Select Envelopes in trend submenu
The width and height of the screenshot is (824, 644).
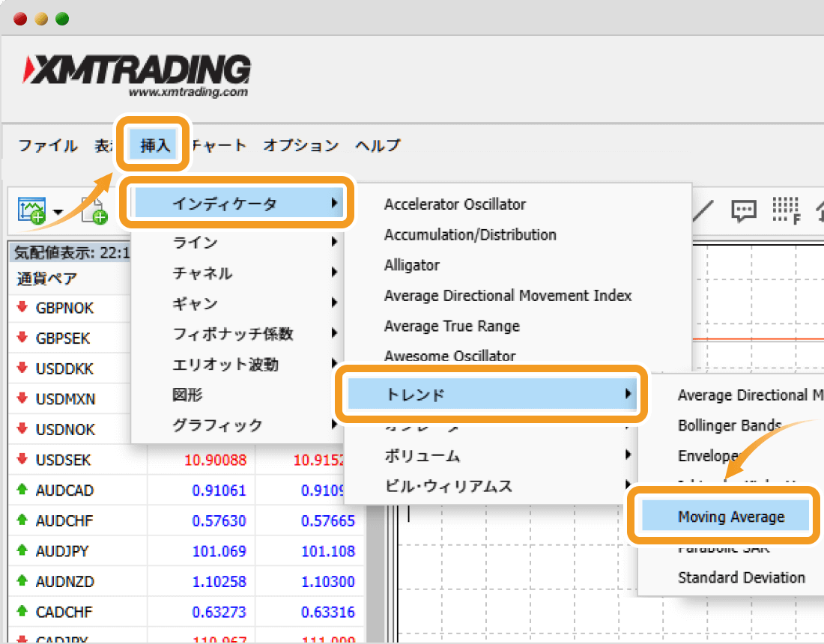point(709,455)
